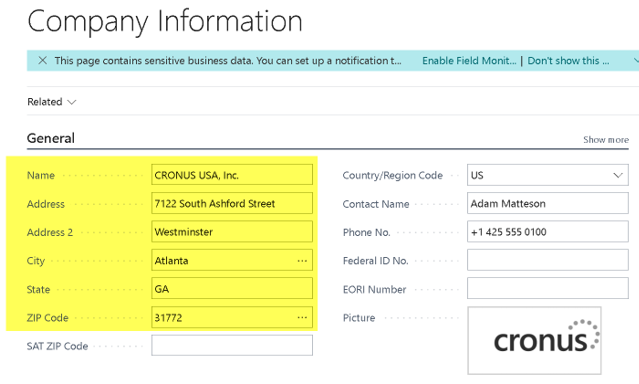Collapse the General section header
This screenshot has width=639, height=384.
51,138
